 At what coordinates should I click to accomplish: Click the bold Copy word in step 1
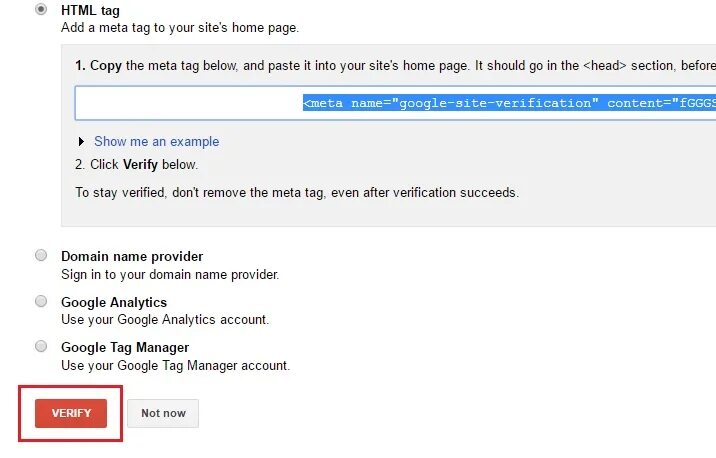[106, 65]
